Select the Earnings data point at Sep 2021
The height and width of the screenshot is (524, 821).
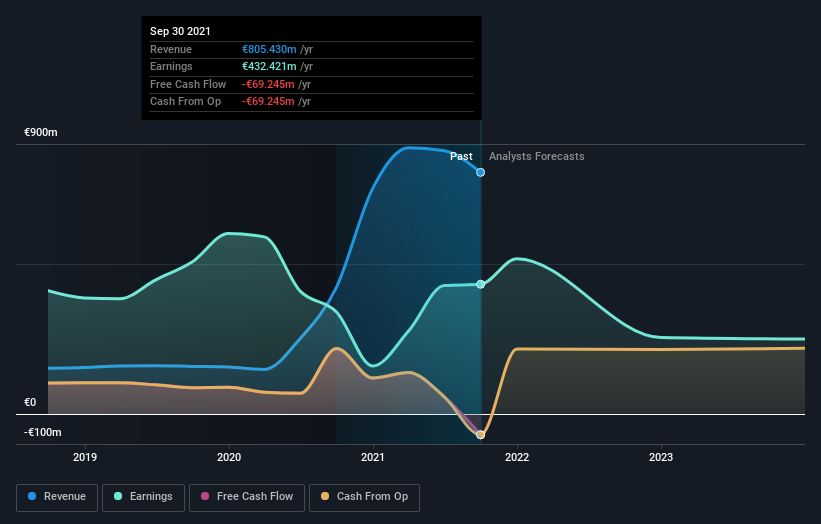[480, 284]
